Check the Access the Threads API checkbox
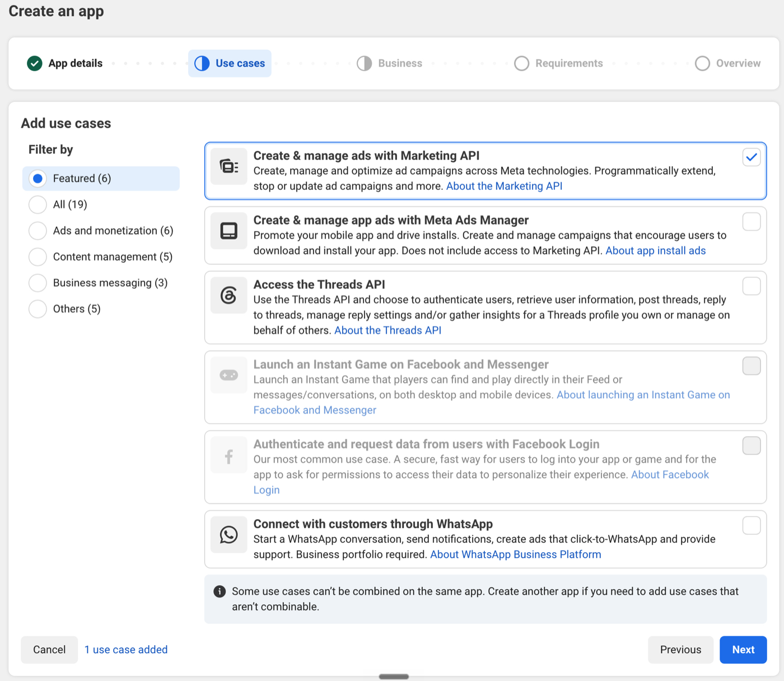Screen dimensions: 784x681 (752, 286)
